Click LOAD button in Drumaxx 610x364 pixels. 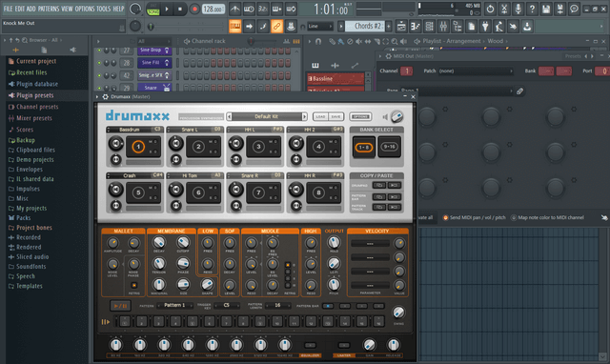(x=320, y=116)
